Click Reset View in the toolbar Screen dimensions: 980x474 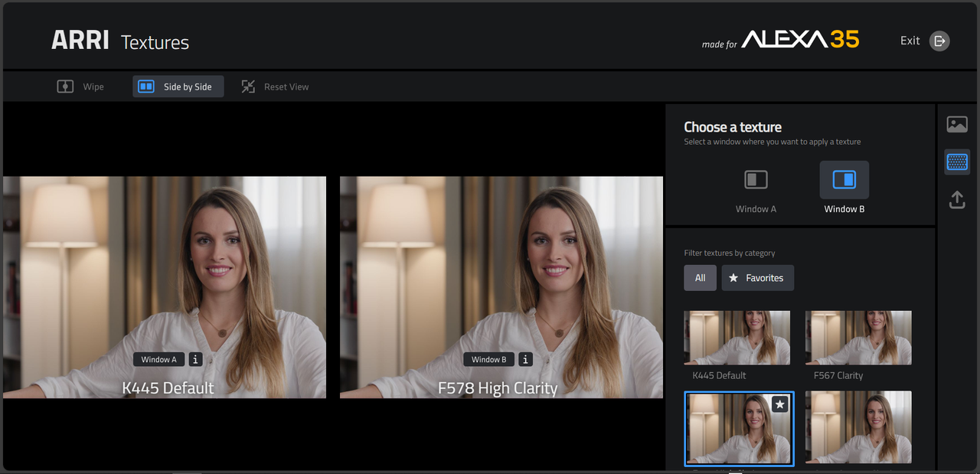pos(275,87)
